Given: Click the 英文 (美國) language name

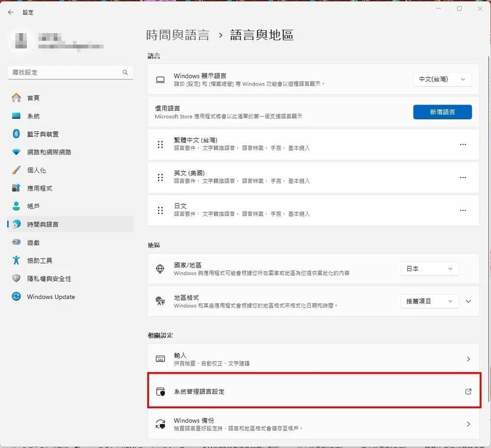Looking at the screenshot, I should coord(189,173).
